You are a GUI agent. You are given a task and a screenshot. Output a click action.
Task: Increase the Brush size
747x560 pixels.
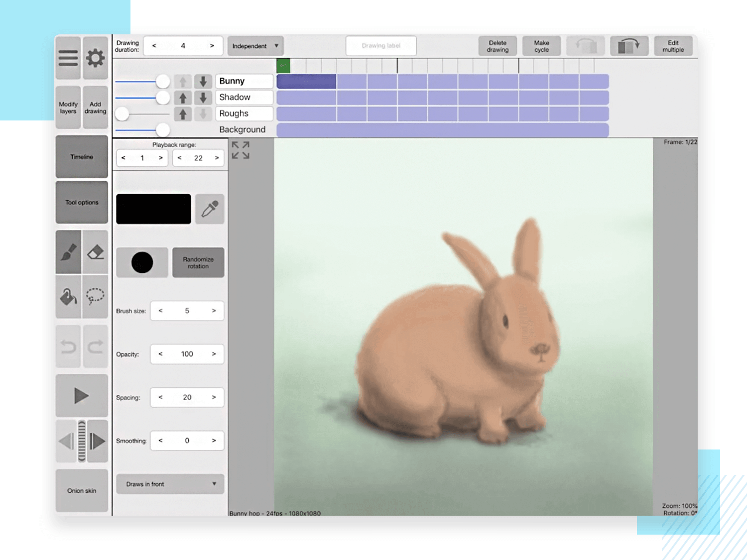214,311
